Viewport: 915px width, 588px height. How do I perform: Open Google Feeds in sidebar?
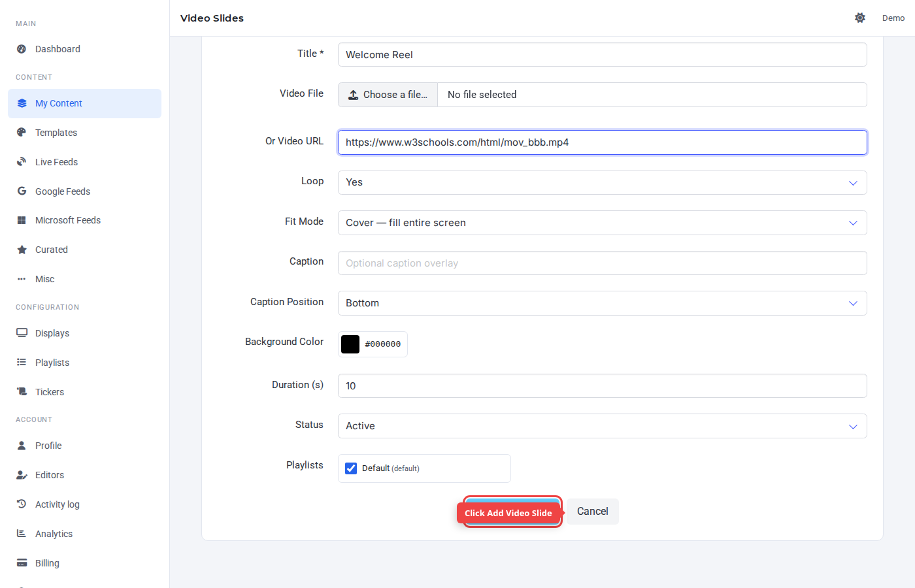click(84, 191)
